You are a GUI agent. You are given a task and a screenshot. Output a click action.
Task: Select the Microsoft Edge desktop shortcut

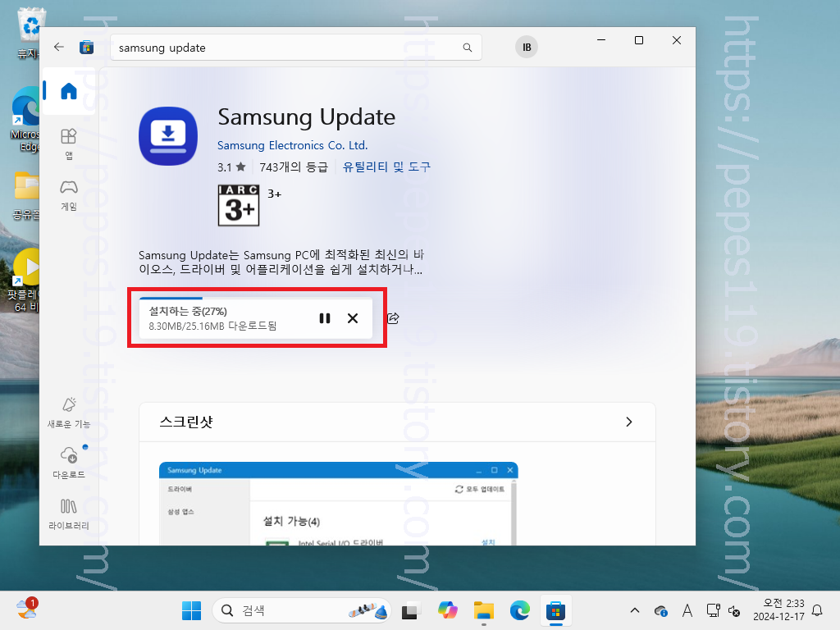25,120
